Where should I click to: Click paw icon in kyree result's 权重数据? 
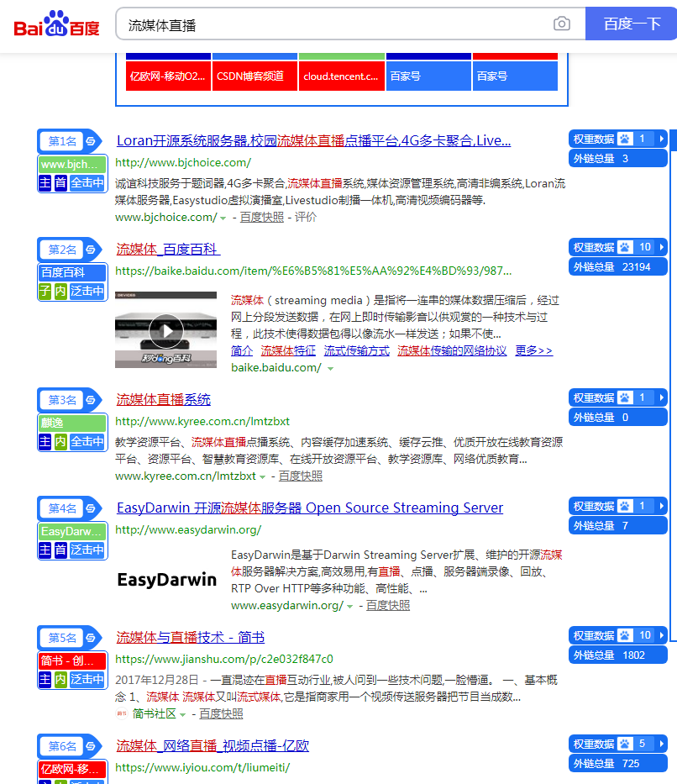[x=625, y=398]
